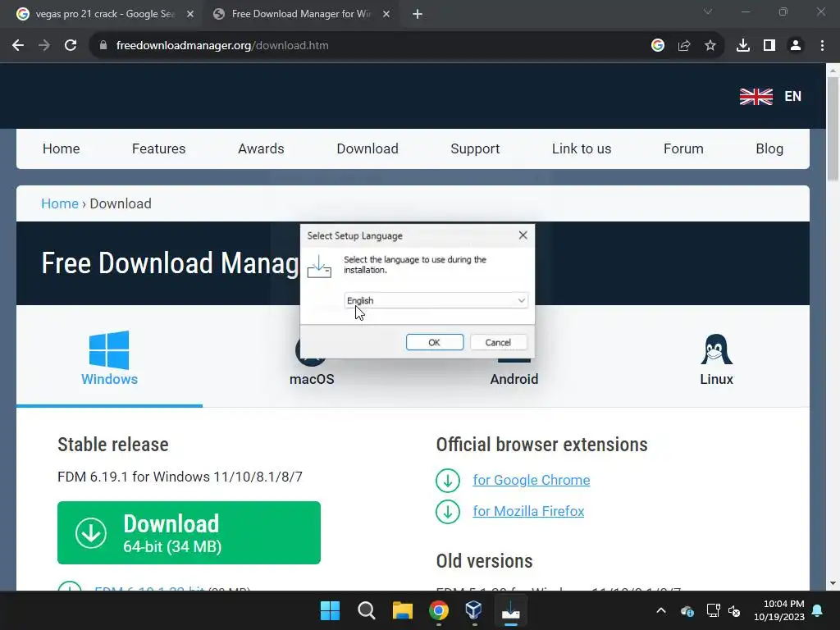Open the Support menu item

click(x=475, y=149)
